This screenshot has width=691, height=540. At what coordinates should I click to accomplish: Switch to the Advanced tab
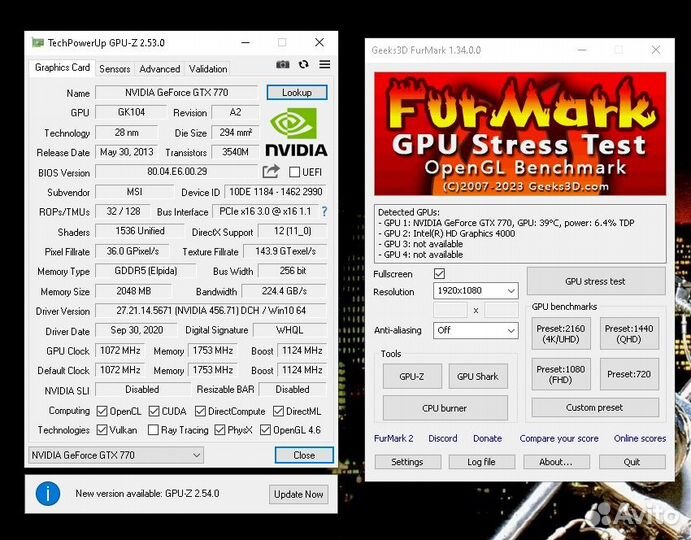coord(160,69)
